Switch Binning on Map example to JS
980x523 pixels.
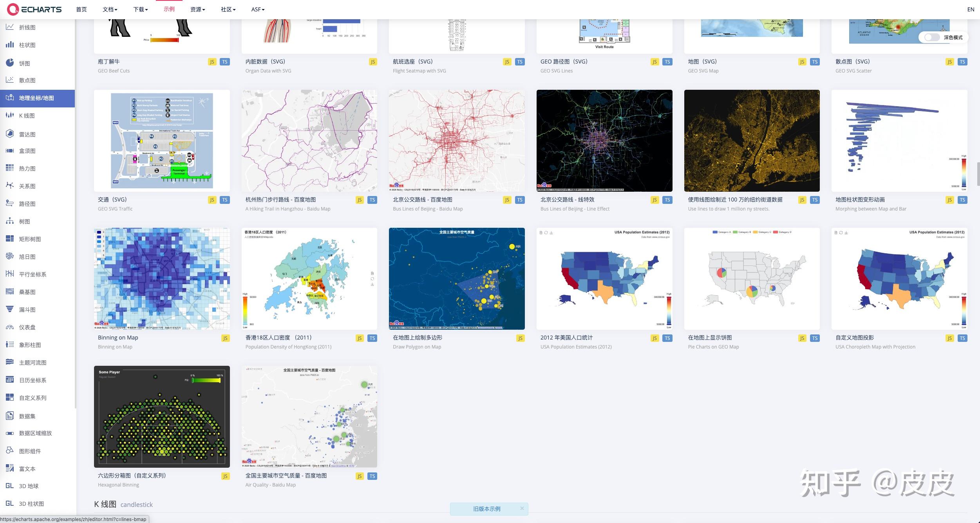pos(226,338)
